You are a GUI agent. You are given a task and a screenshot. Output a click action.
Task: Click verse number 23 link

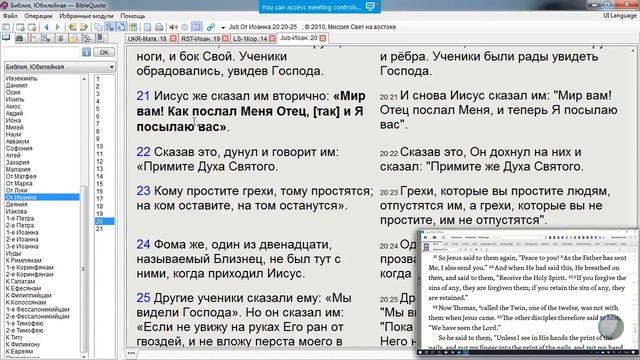[143, 191]
